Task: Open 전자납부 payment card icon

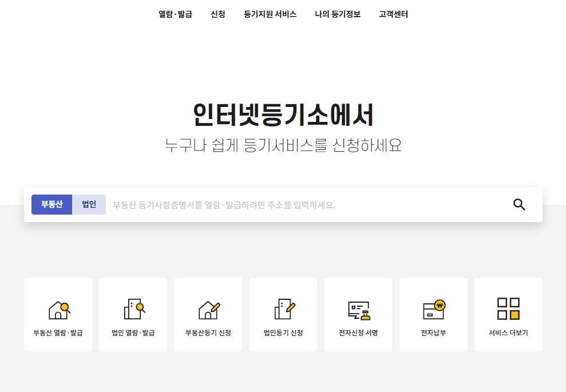Action: click(x=434, y=310)
